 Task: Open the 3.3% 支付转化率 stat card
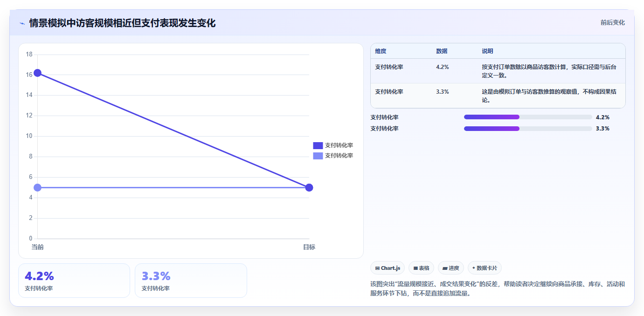point(191,281)
